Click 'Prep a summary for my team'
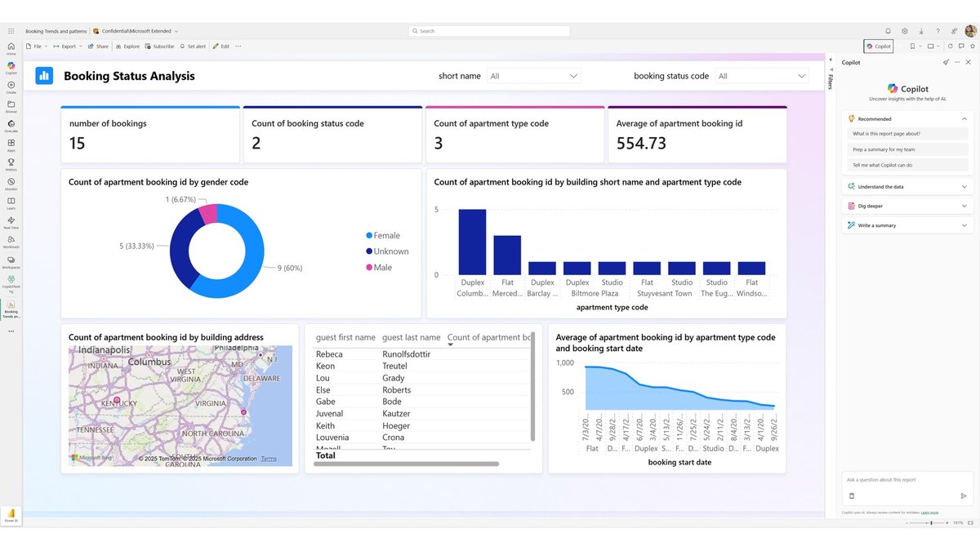Image resolution: width=980 pixels, height=551 pixels. point(906,149)
